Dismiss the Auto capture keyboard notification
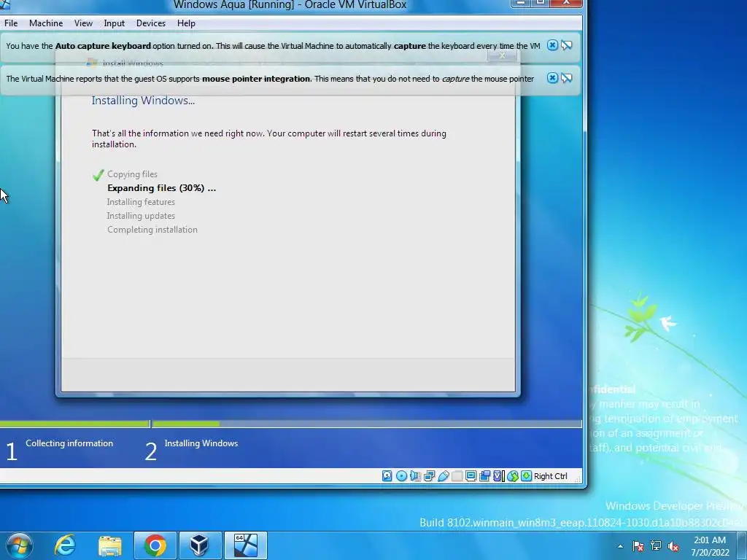This screenshot has width=747, height=560. [552, 45]
